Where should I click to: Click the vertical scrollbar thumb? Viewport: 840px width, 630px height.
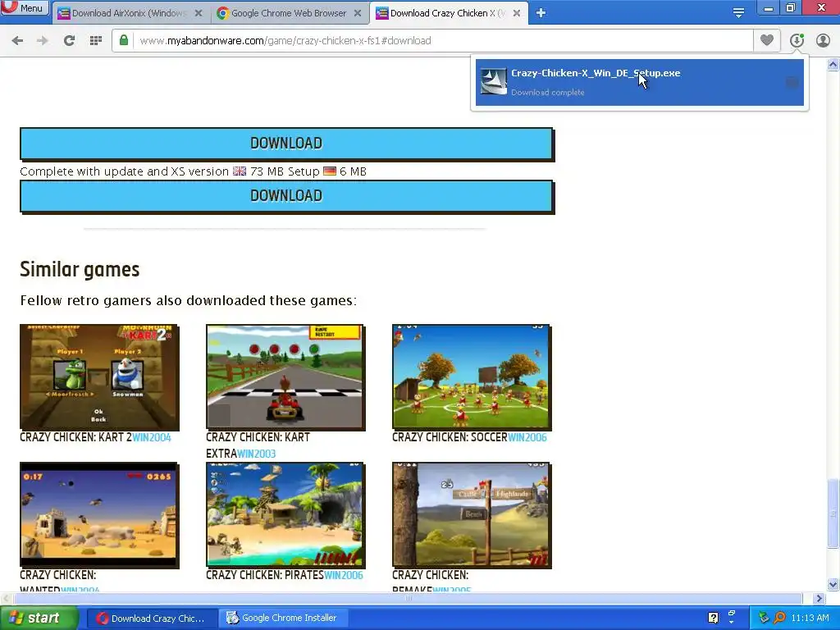click(x=833, y=514)
